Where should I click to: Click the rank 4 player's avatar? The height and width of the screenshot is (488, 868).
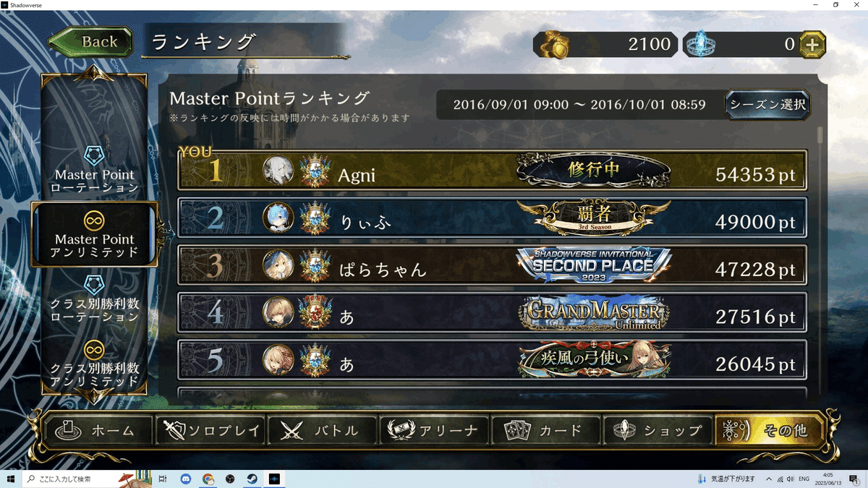click(278, 313)
